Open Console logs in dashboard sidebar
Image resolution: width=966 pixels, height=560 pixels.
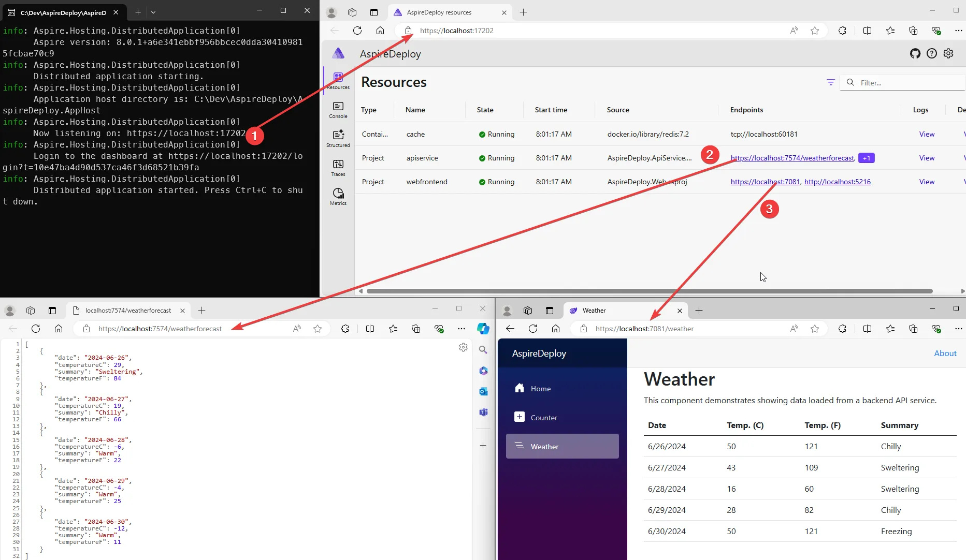tap(338, 110)
